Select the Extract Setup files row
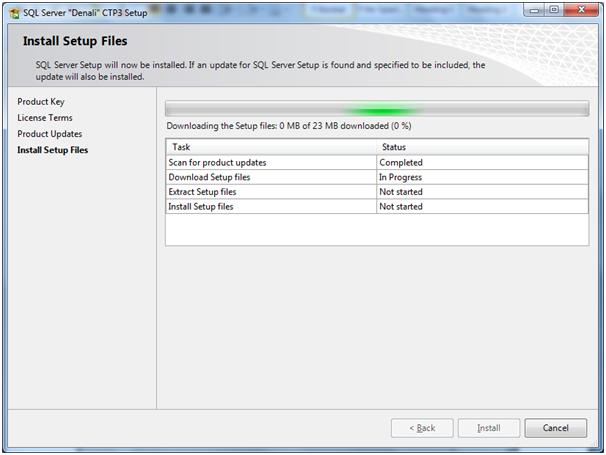Image resolution: width=606 pixels, height=455 pixels. coord(377,192)
